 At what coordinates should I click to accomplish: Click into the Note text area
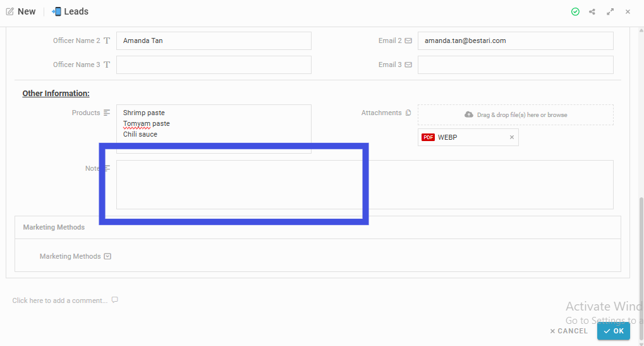365,185
